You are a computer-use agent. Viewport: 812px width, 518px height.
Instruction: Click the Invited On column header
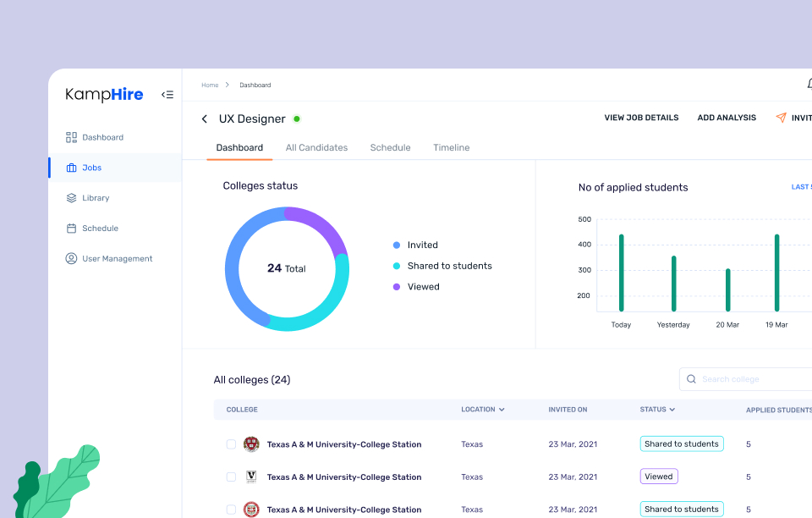pos(568,409)
